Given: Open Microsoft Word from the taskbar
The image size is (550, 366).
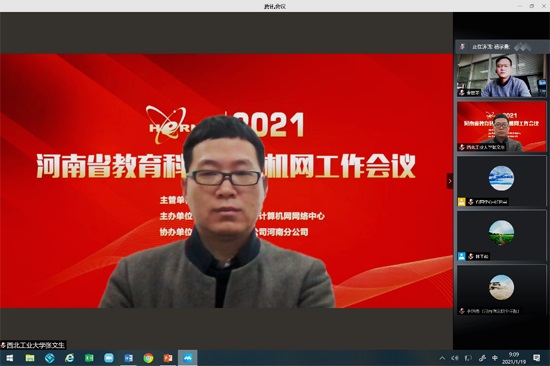Looking at the screenshot, I should (128, 358).
